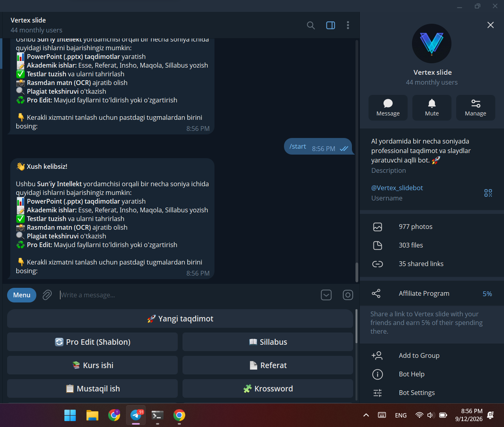
Task: Open the @Vertex_slidebot username link
Action: [x=397, y=188]
